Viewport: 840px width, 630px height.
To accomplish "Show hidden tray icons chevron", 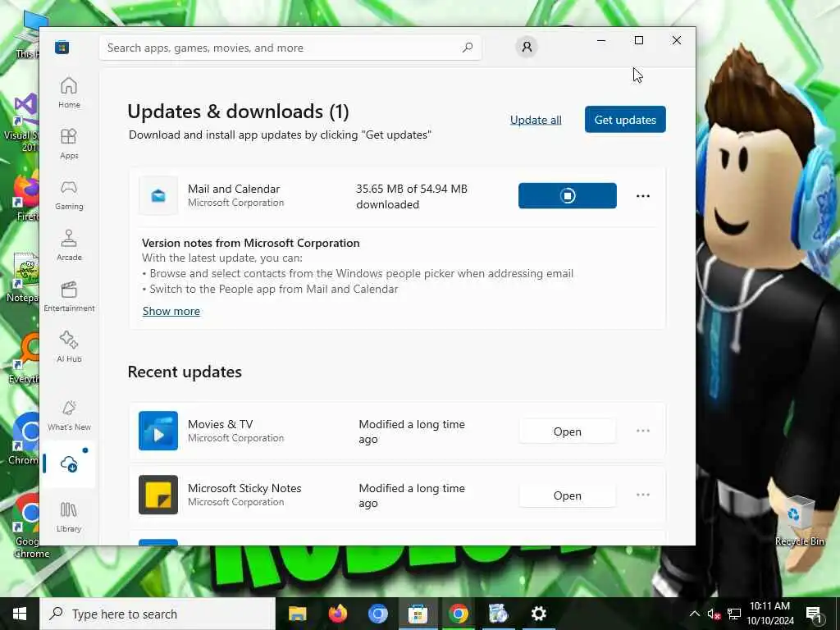I will (x=694, y=614).
